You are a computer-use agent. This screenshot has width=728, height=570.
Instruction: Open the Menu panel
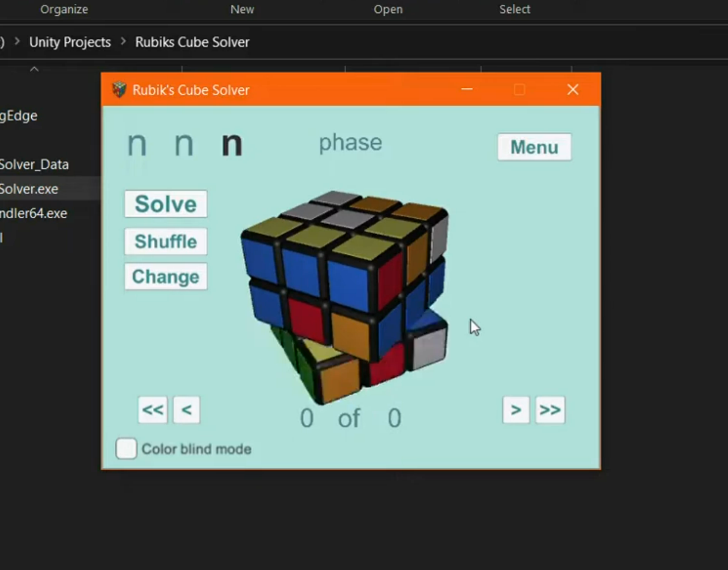click(534, 147)
